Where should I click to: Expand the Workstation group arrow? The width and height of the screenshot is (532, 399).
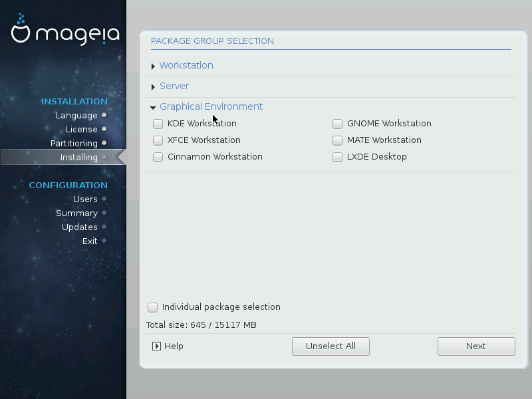153,66
